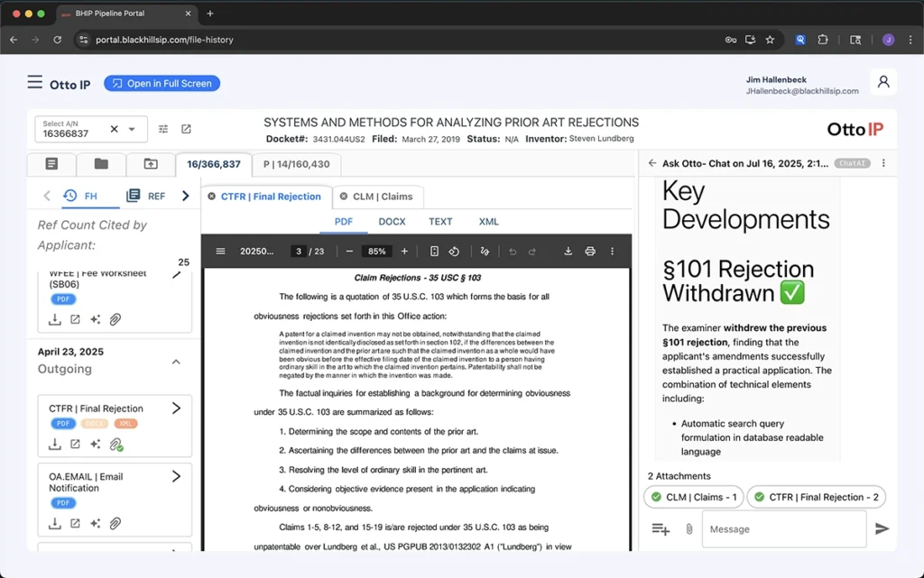924x578 pixels.
Task: Expand the OA.EMAIL Email Notification entry
Action: tap(176, 476)
